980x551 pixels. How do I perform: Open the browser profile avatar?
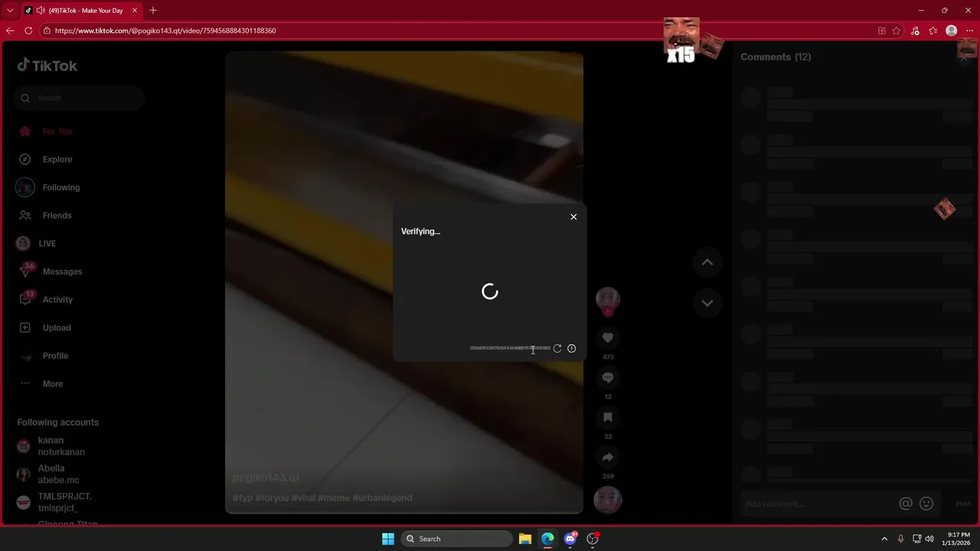coord(952,31)
